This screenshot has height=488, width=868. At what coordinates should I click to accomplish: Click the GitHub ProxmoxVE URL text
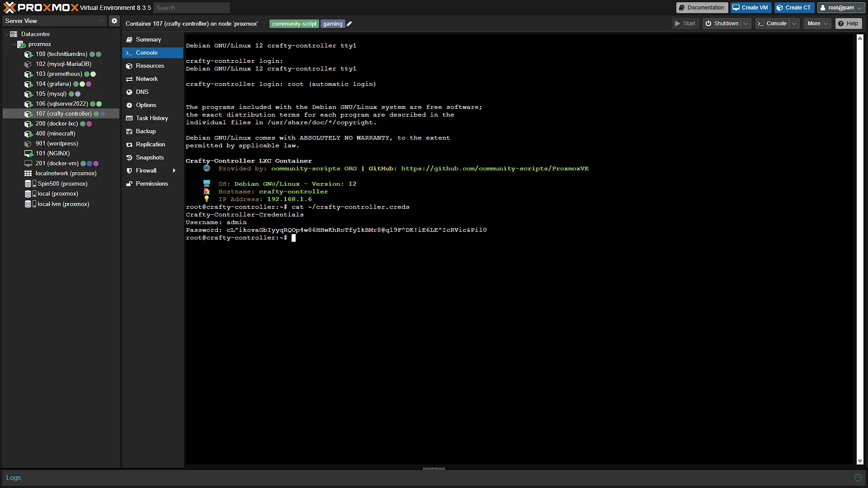point(495,169)
